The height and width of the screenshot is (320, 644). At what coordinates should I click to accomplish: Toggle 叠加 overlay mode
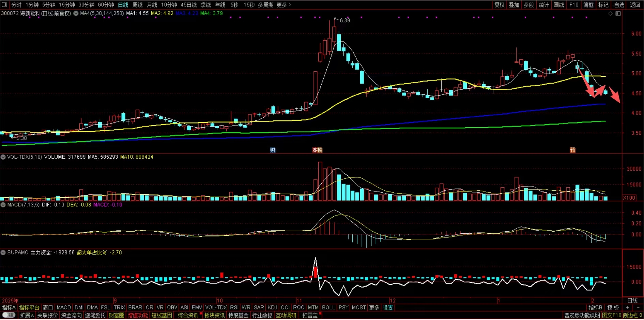514,5
